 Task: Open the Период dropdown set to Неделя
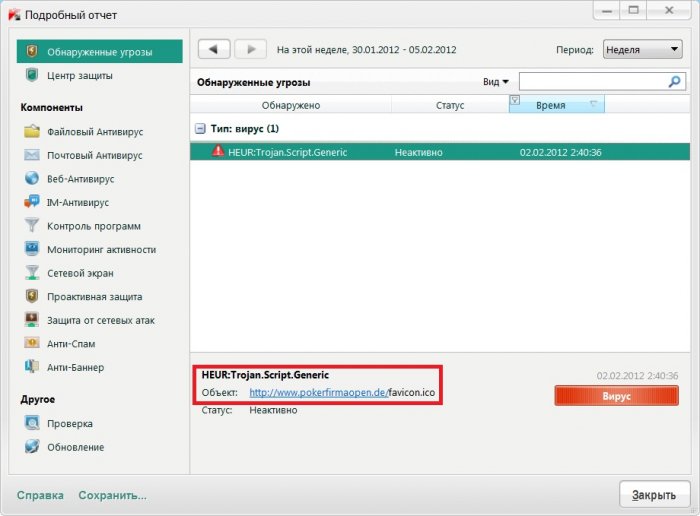[x=642, y=49]
